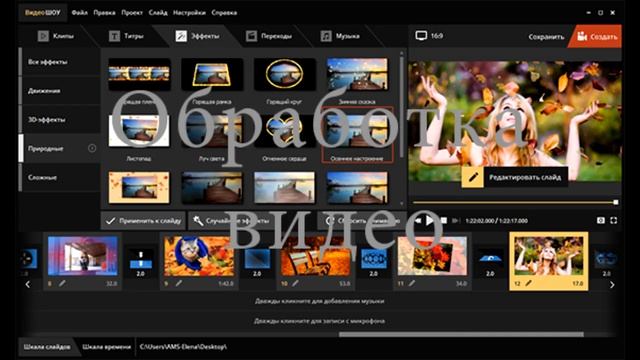Click the Сбросить анимацию button
640x360 pixels.
click(362, 221)
